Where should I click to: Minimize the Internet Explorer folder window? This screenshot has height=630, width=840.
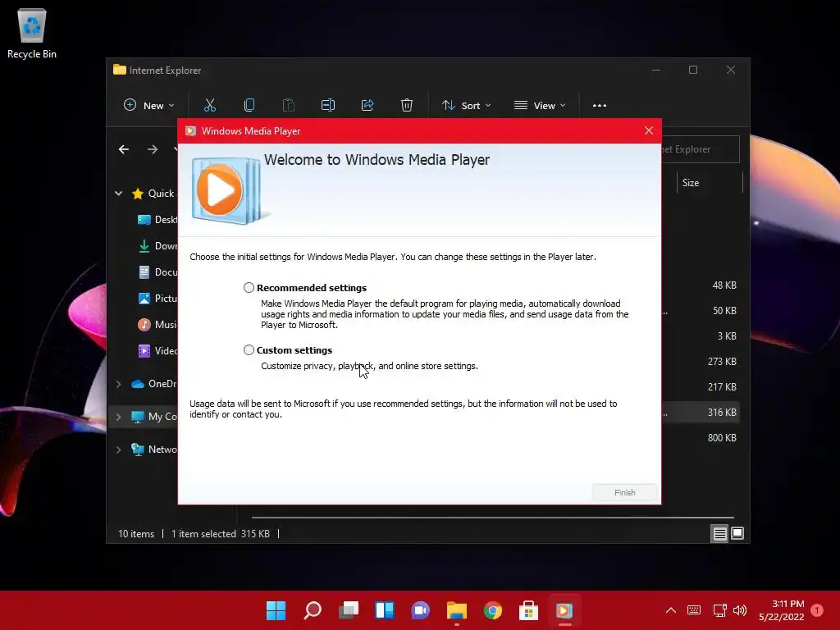(656, 71)
